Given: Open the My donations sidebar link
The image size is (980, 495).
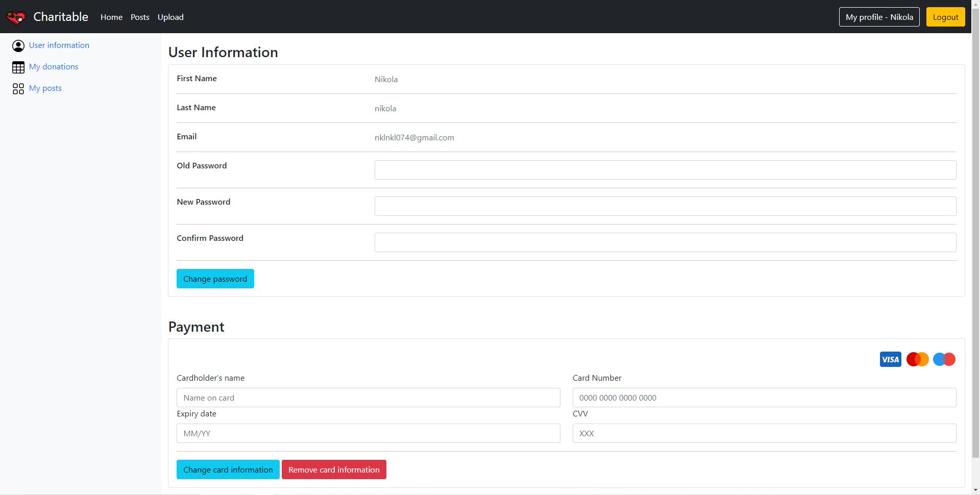Looking at the screenshot, I should click(x=54, y=67).
